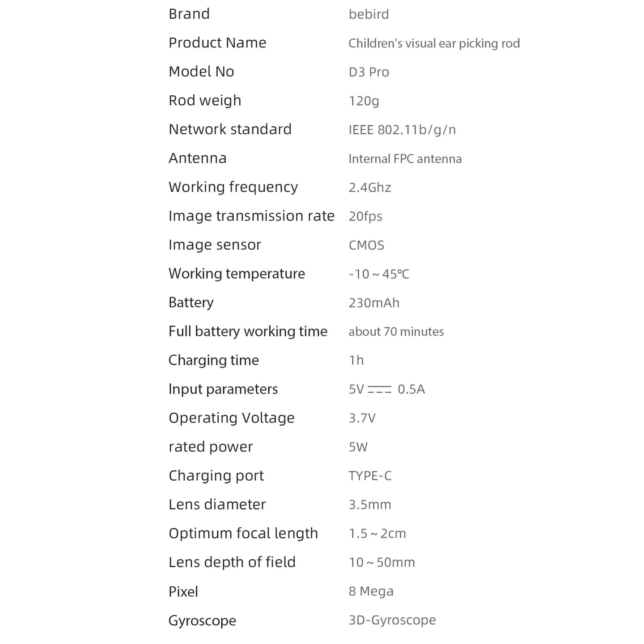644x644 pixels.
Task: Select the "bebird" brand value
Action: (369, 14)
